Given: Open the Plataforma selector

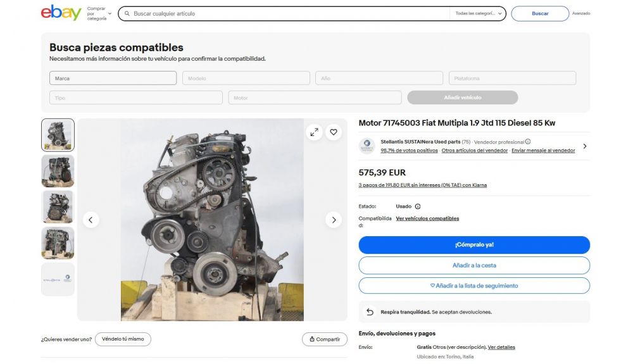Looking at the screenshot, I should pos(512,78).
